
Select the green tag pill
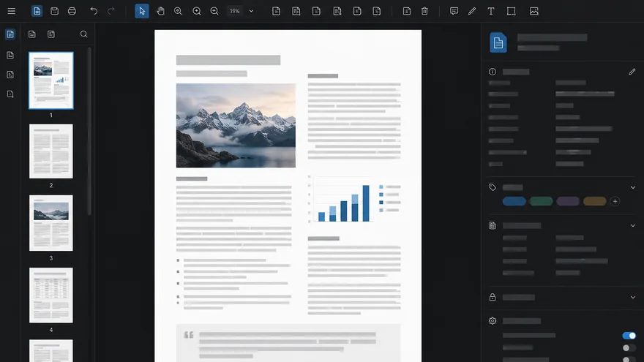(x=541, y=201)
